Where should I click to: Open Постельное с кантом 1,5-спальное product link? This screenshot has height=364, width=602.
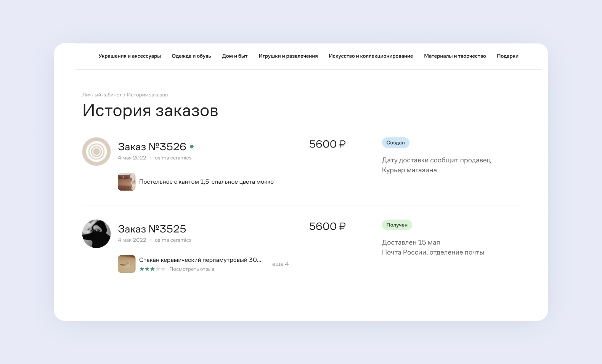click(x=206, y=182)
